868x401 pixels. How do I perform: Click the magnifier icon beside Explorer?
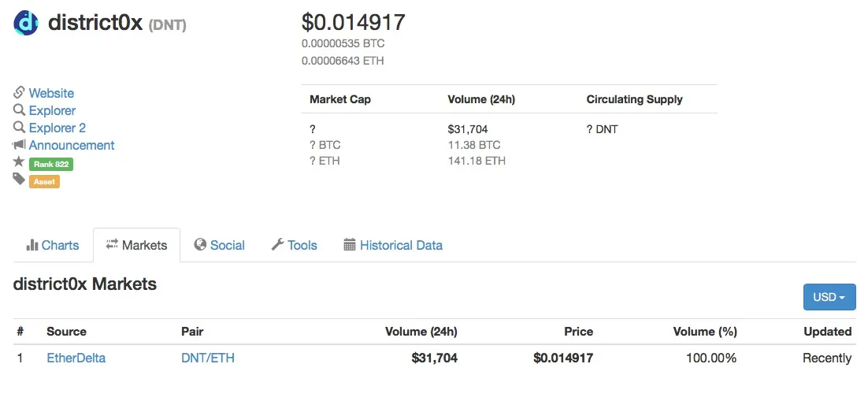click(20, 110)
